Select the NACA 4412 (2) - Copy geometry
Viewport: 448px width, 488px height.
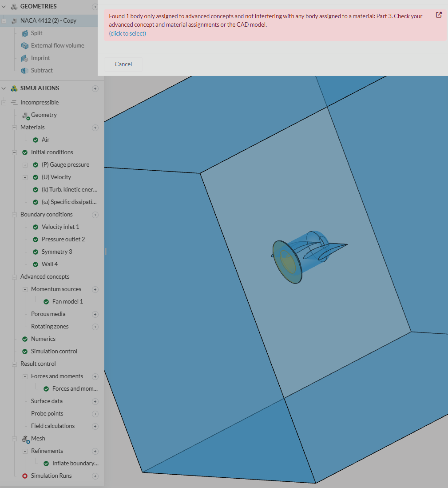(48, 20)
